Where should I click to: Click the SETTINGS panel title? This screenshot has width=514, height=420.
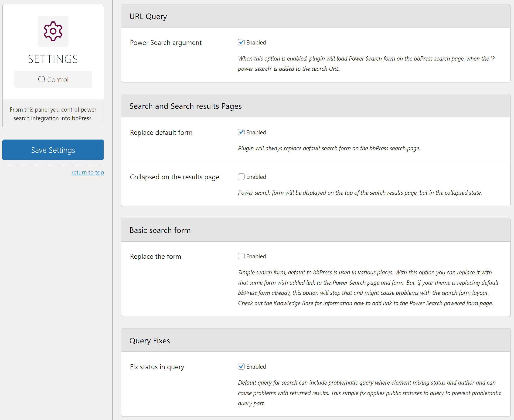53,59
